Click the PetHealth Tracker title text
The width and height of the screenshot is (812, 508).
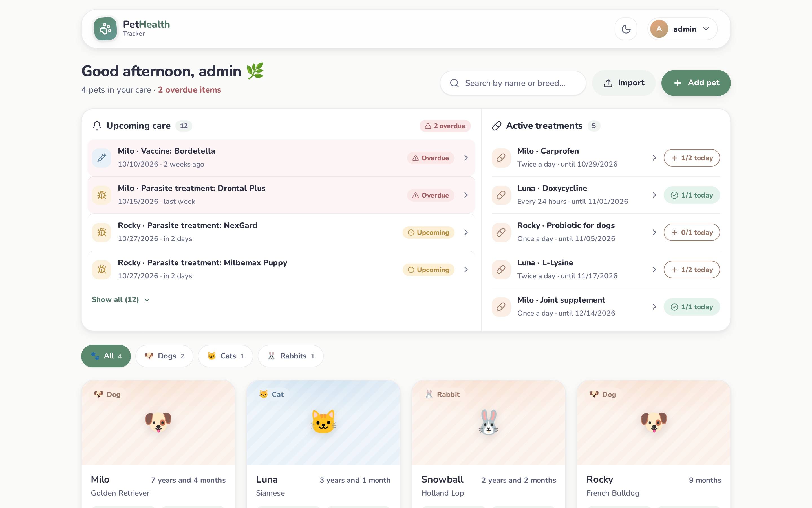click(x=146, y=28)
